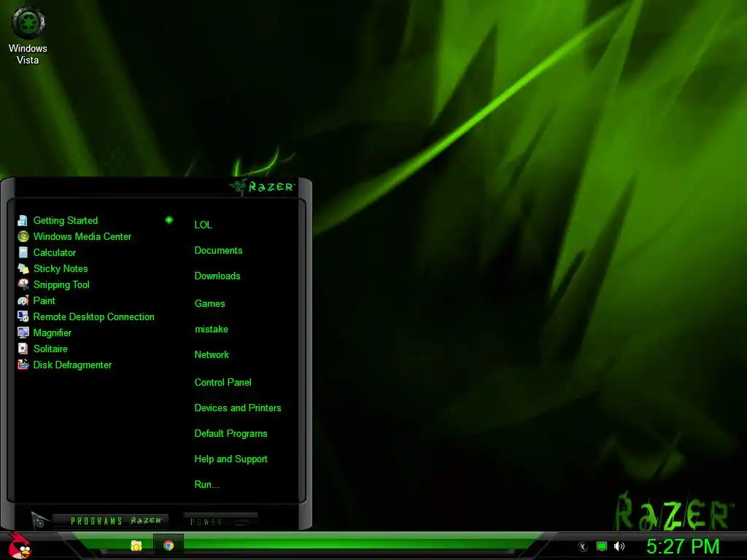
Task: Click the Angry Bird start button
Action: tap(20, 545)
